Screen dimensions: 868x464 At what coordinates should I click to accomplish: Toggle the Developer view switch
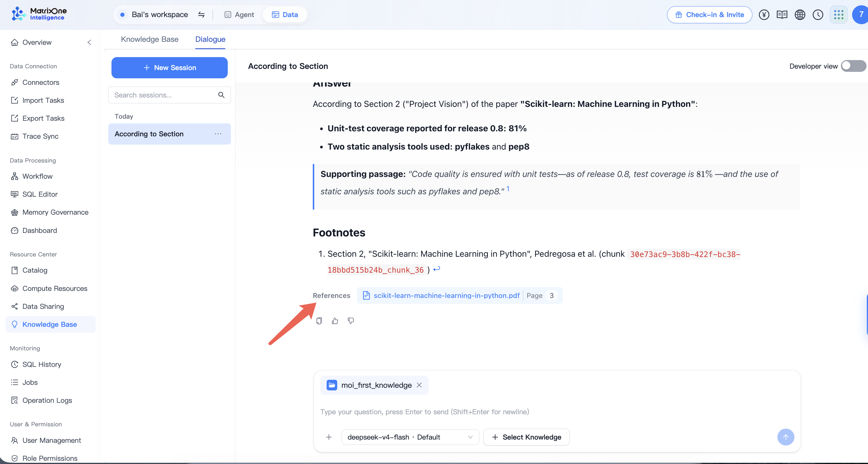click(x=853, y=66)
